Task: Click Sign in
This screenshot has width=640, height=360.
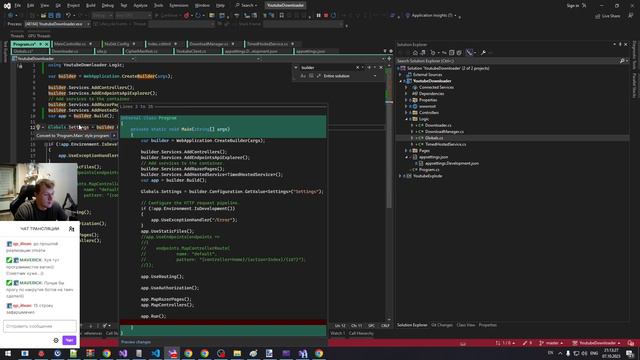Action: click(x=573, y=5)
